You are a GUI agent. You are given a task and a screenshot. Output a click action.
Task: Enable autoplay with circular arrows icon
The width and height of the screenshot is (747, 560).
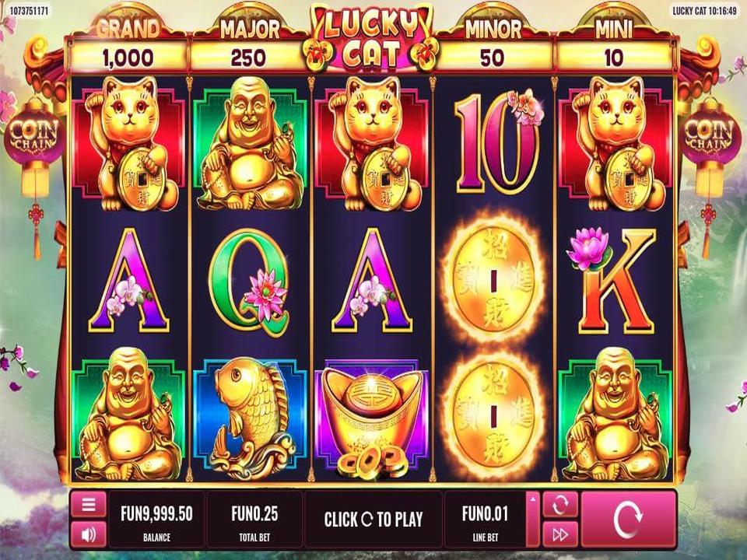559,505
